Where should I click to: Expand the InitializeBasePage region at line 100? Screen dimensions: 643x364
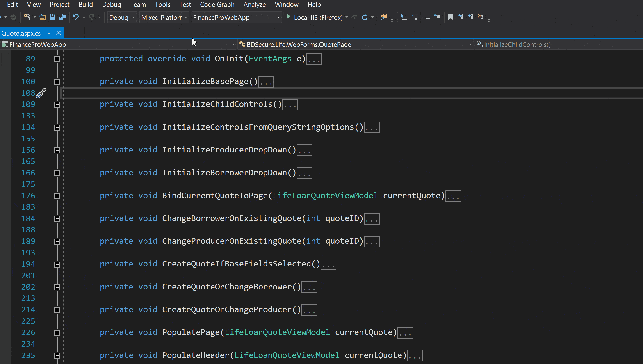(x=57, y=82)
